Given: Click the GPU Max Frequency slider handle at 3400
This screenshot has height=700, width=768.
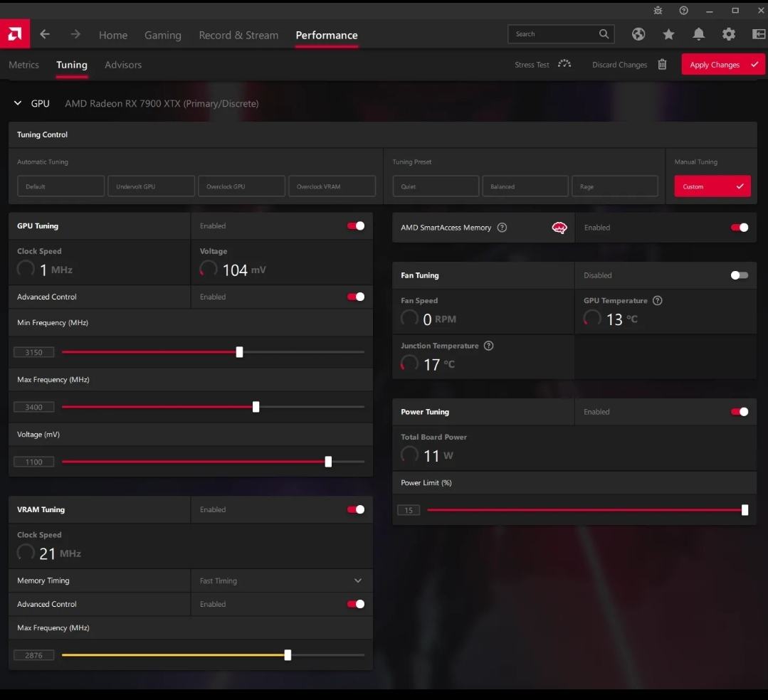Looking at the screenshot, I should [x=256, y=407].
